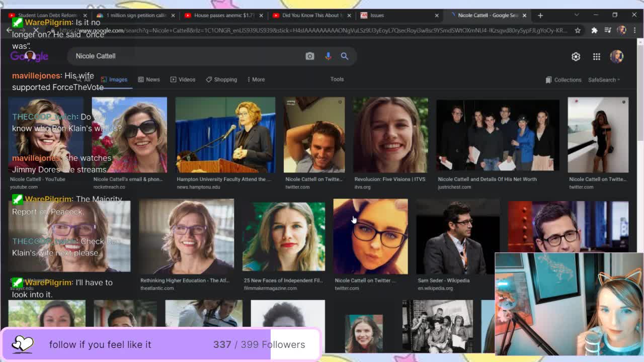This screenshot has height=362, width=644.
Task: Click the blue magnifier search button
Action: click(x=345, y=56)
